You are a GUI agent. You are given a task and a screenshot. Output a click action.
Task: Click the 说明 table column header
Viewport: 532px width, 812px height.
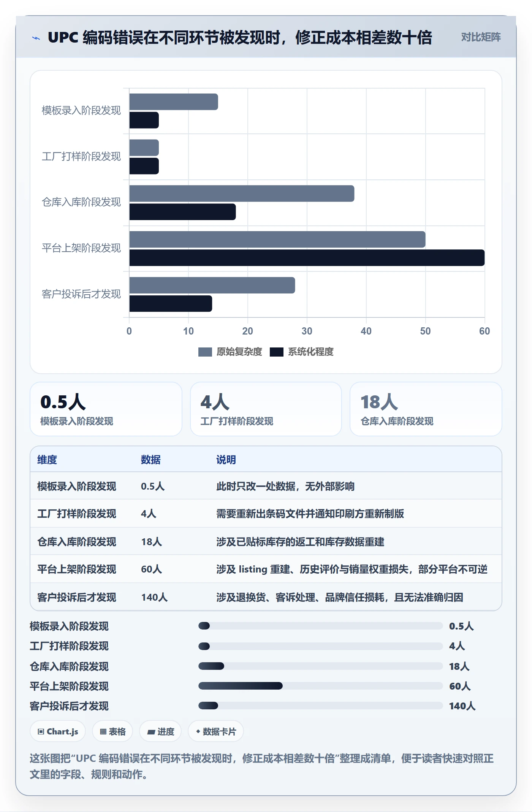tap(226, 460)
